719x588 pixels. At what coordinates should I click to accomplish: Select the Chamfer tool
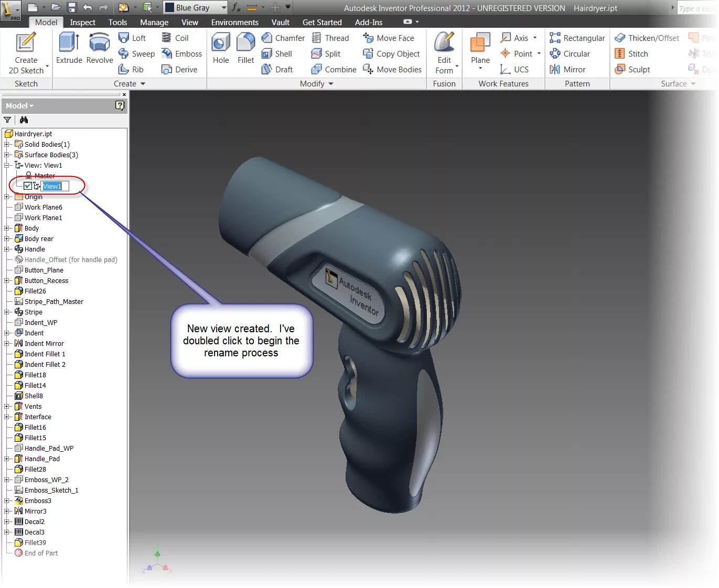pyautogui.click(x=283, y=38)
